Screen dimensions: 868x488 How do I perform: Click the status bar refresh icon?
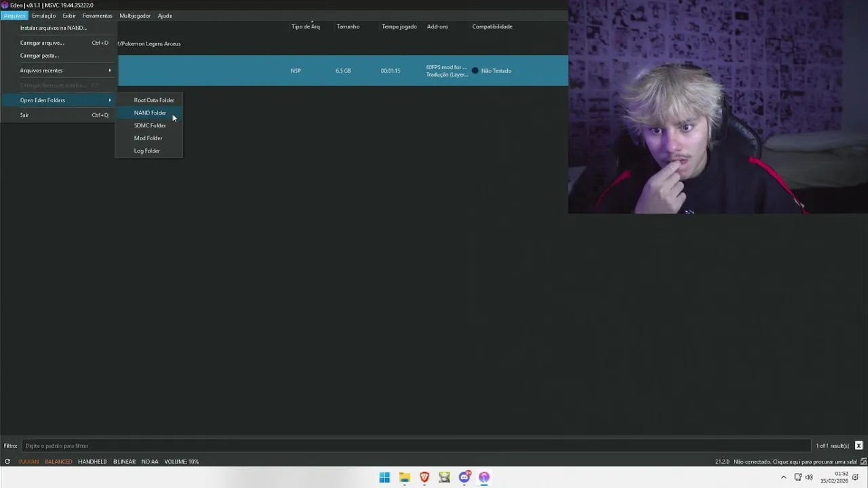[7, 462]
